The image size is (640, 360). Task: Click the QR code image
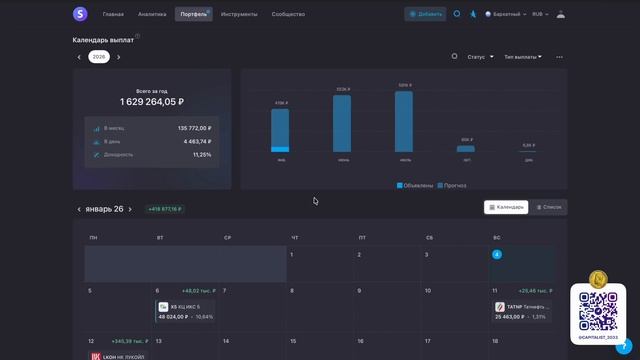click(x=598, y=312)
